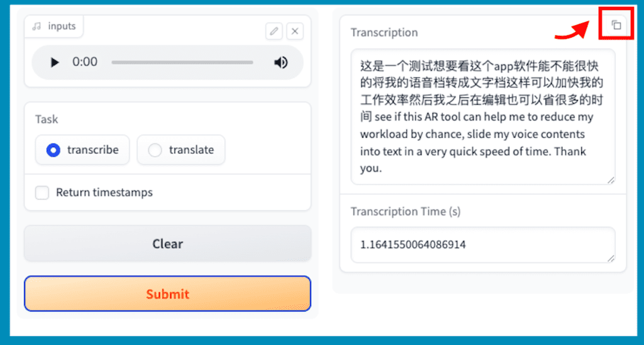Click the Transcription Time field resize handle

point(610,258)
